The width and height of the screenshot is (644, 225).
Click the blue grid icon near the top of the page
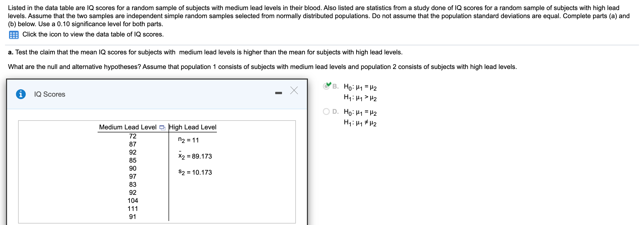click(14, 34)
